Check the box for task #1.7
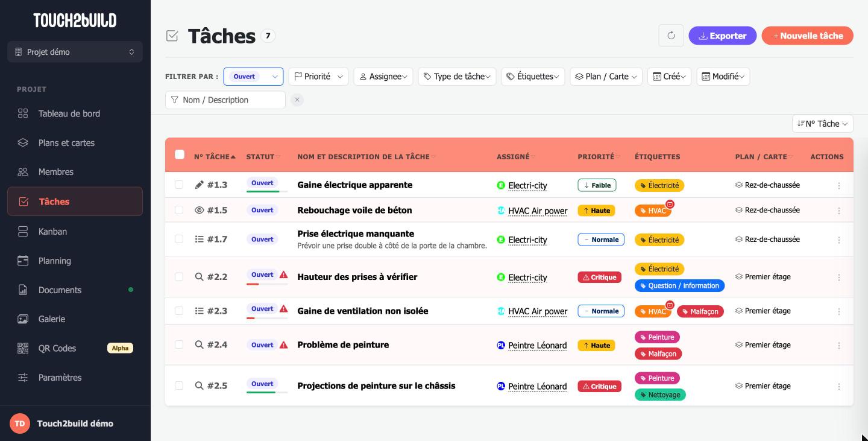The image size is (868, 441). 179,239
